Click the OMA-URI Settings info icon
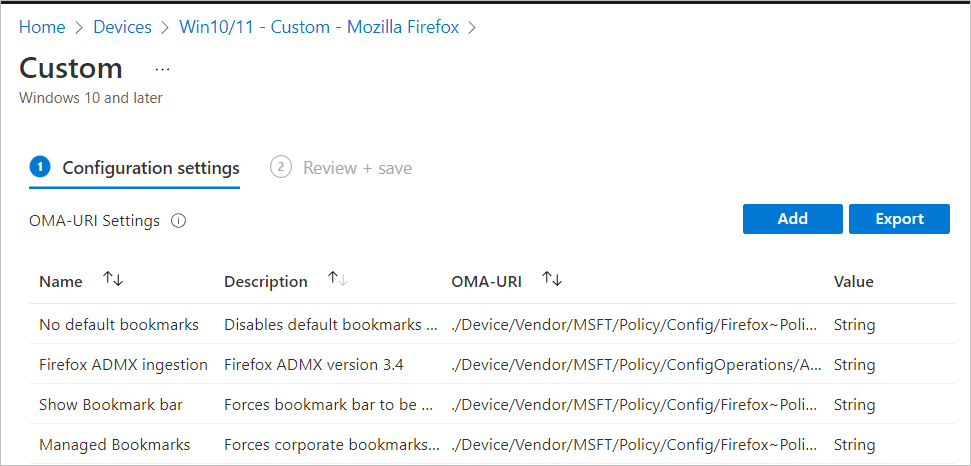971x466 pixels. (179, 221)
